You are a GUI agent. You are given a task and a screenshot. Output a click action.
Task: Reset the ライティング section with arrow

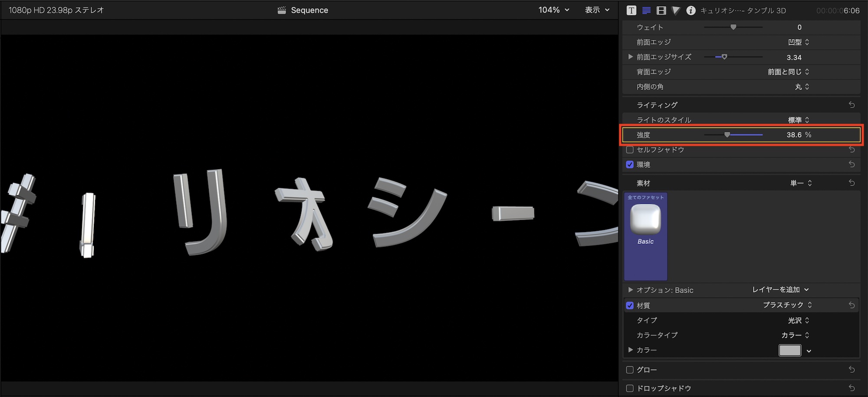coord(852,105)
